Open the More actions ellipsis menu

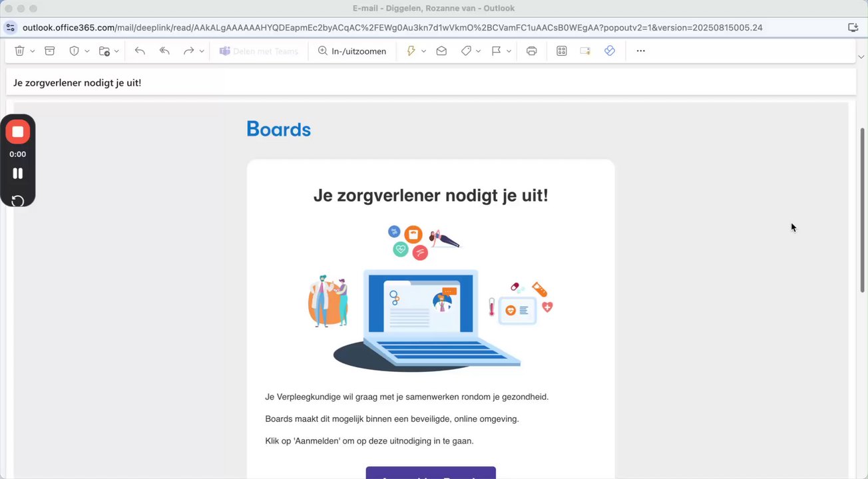click(x=640, y=51)
